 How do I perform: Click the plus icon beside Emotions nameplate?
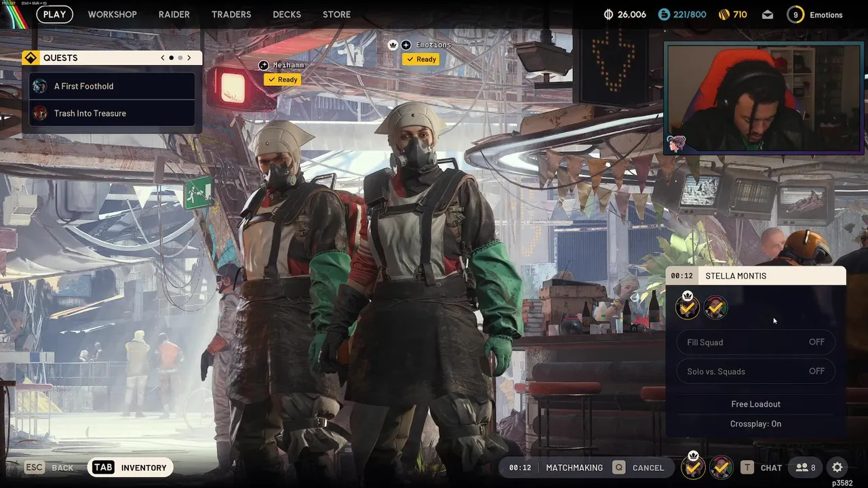pyautogui.click(x=406, y=45)
